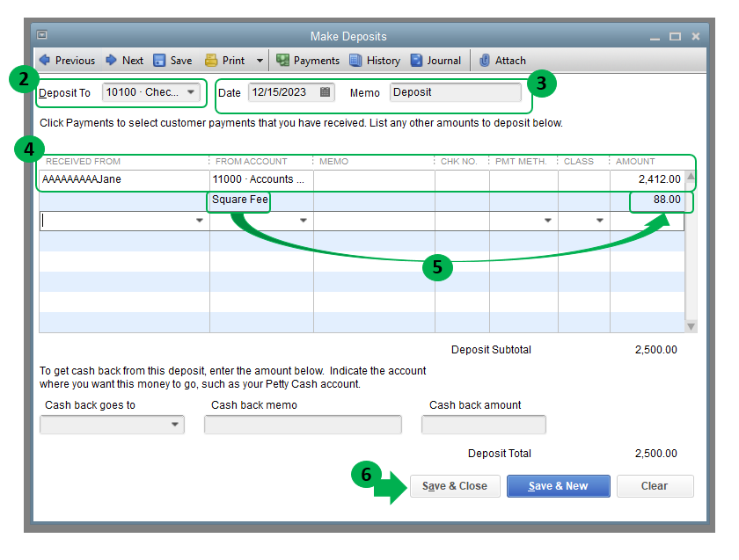Select the 2,412.00 amount cell
Image resolution: width=739 pixels, height=560 pixels.
(648, 180)
